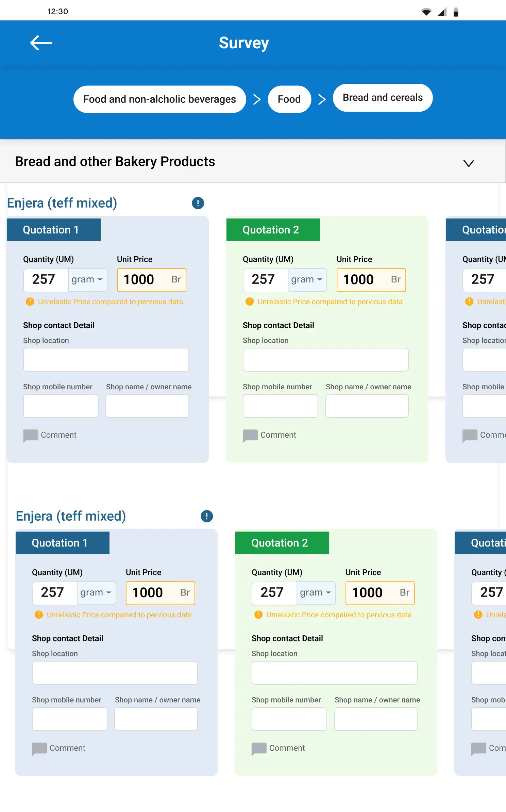Screen dimensions: 506x812
Task: Focus Shop mobile number field, first Enjera Quotation 2
Action: coord(281,406)
